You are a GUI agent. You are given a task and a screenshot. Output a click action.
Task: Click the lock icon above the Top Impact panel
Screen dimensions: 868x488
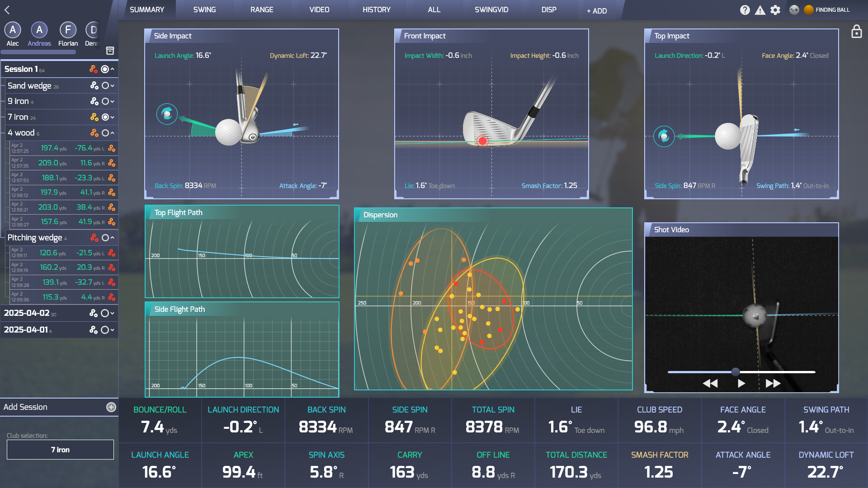[x=857, y=32]
